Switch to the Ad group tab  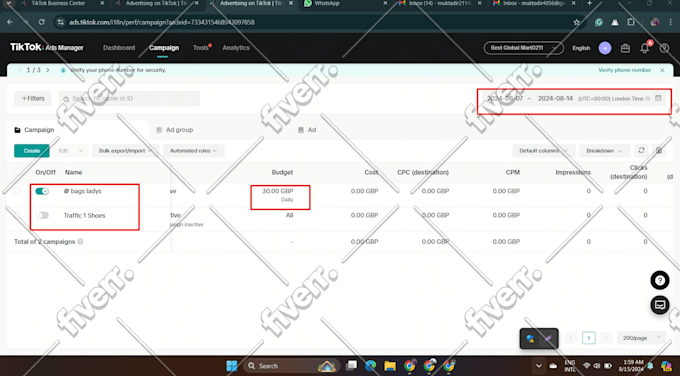point(174,130)
